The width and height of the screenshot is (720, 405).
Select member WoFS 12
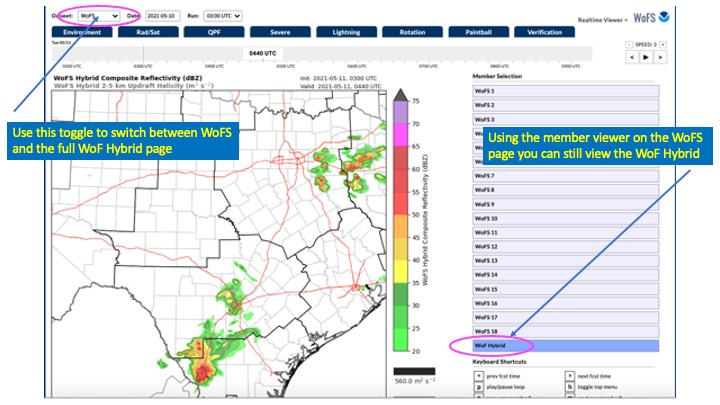click(x=566, y=247)
